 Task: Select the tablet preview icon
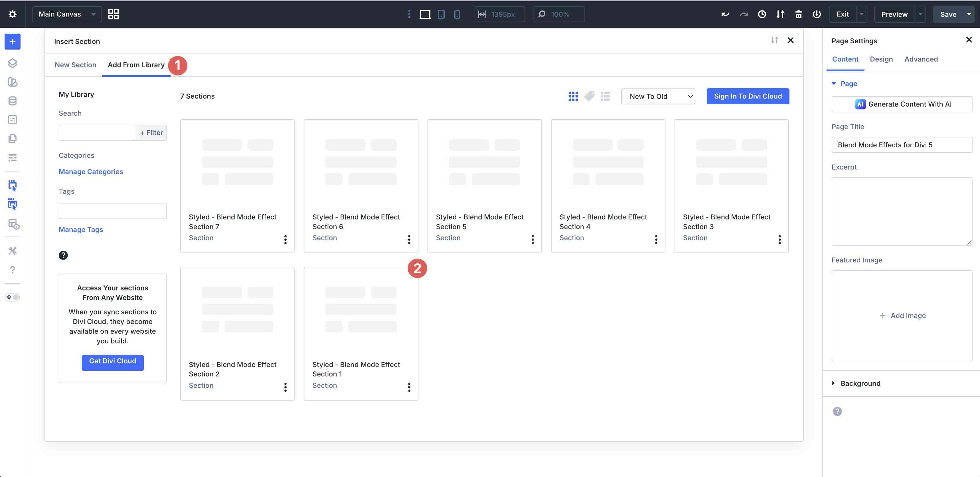coord(441,14)
